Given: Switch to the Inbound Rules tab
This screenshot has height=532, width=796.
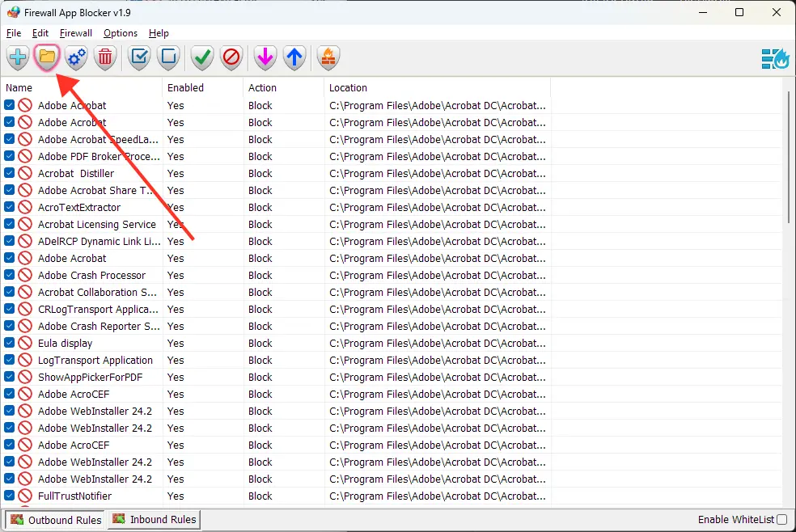Looking at the screenshot, I should tap(155, 519).
